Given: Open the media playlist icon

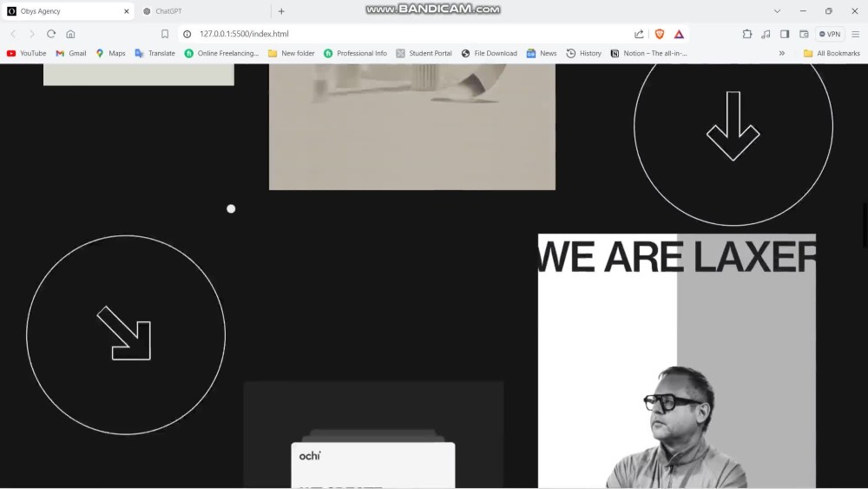Looking at the screenshot, I should 766,34.
